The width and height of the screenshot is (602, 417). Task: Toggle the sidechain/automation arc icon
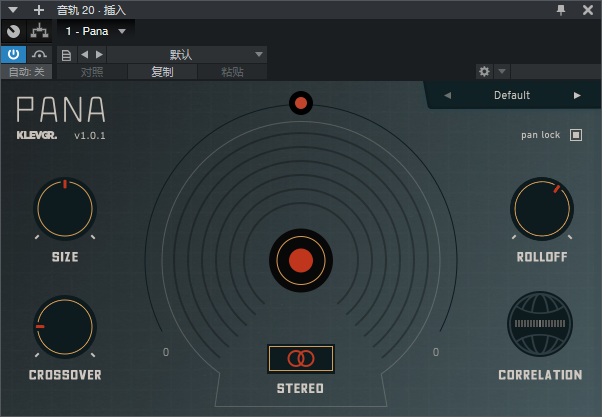pos(39,55)
